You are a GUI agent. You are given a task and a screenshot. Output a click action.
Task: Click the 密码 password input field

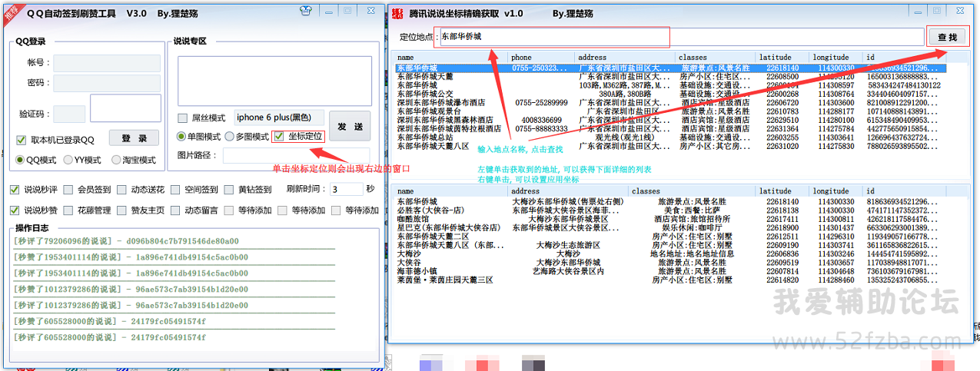[x=107, y=82]
